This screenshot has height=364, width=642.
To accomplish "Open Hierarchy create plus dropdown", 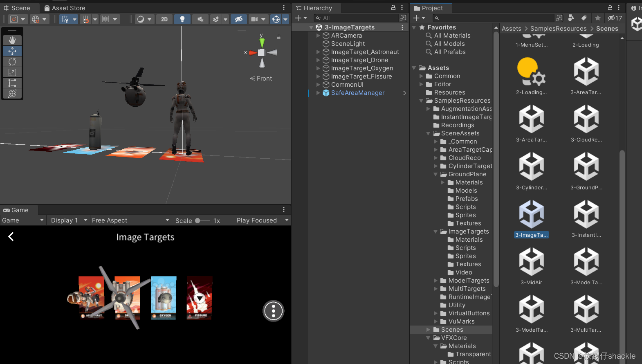I will pyautogui.click(x=301, y=18).
